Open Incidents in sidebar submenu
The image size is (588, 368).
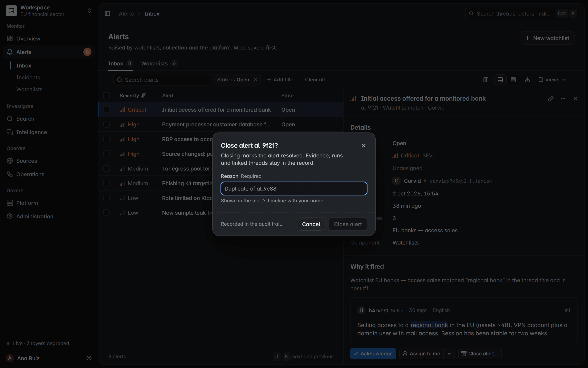[28, 77]
